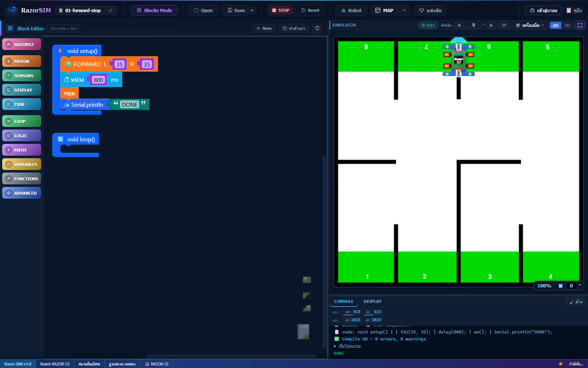Open the TIME block category
This screenshot has height=368, width=588.
tap(22, 105)
